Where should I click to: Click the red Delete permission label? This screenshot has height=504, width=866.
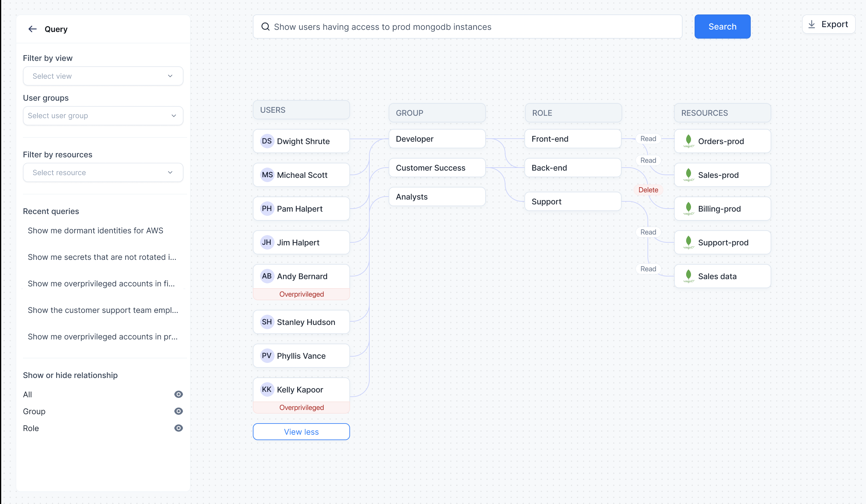pos(648,190)
